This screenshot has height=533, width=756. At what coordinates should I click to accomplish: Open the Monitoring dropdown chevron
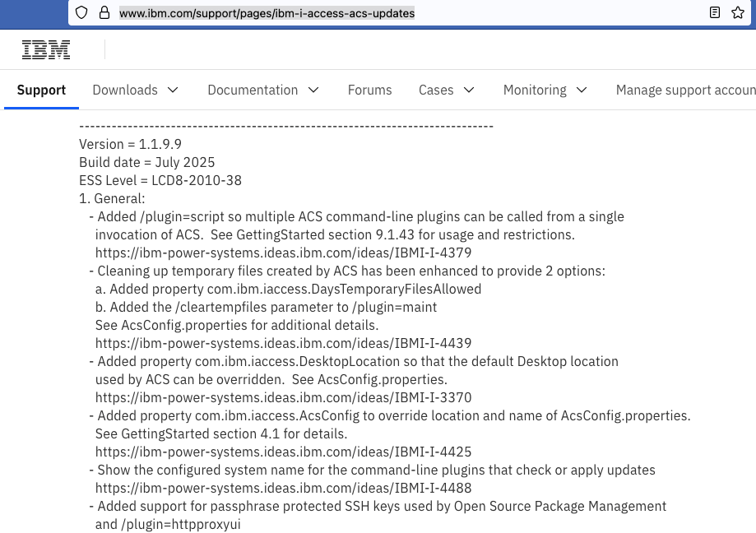pos(582,90)
